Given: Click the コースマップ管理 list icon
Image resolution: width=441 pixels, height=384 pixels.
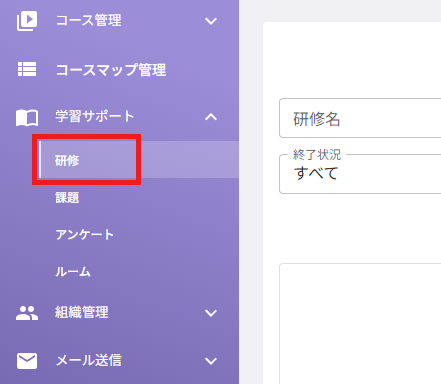Looking at the screenshot, I should pos(27,69).
